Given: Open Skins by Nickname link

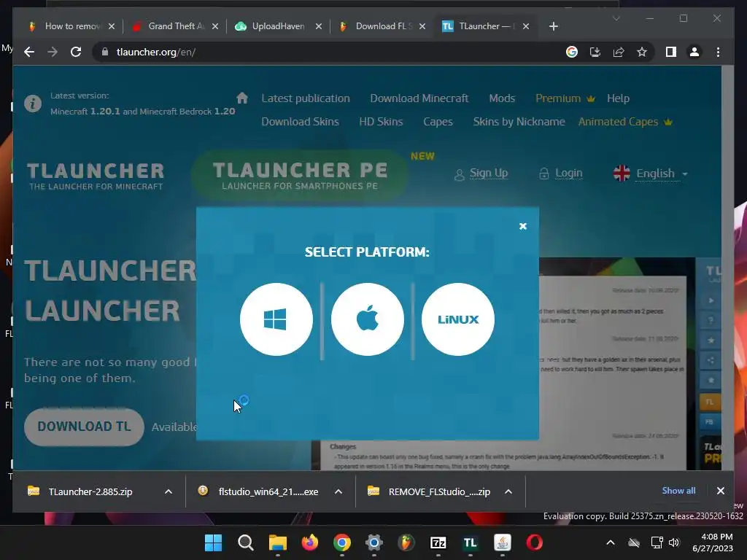Looking at the screenshot, I should point(519,122).
